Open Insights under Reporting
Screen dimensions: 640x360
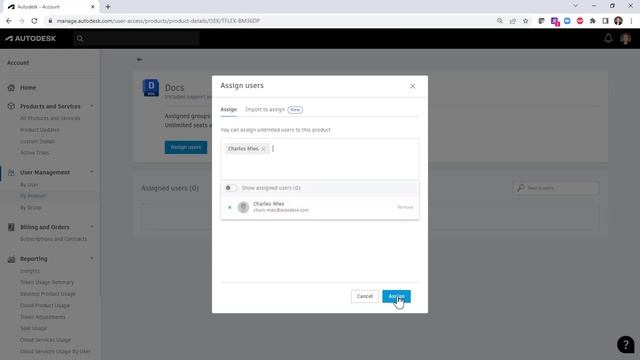(30, 271)
